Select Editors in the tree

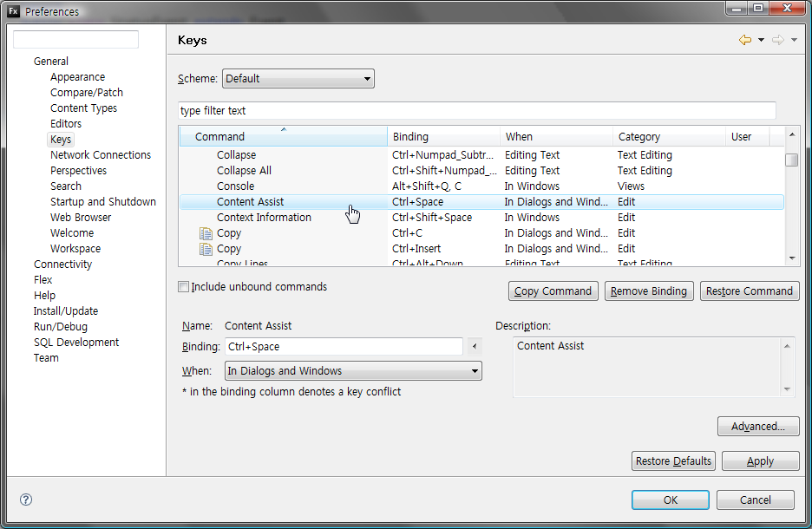click(x=66, y=124)
